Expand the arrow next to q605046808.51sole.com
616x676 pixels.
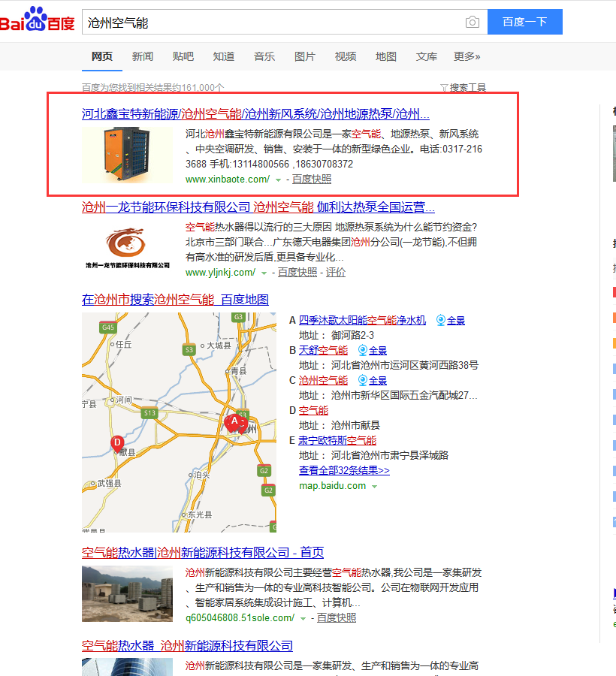(x=303, y=619)
